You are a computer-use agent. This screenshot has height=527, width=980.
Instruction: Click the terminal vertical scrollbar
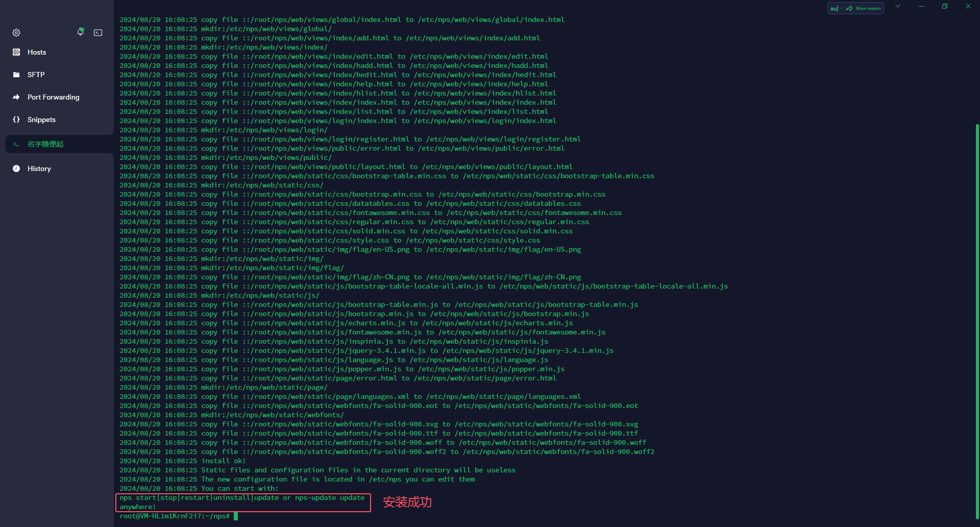pos(977,306)
